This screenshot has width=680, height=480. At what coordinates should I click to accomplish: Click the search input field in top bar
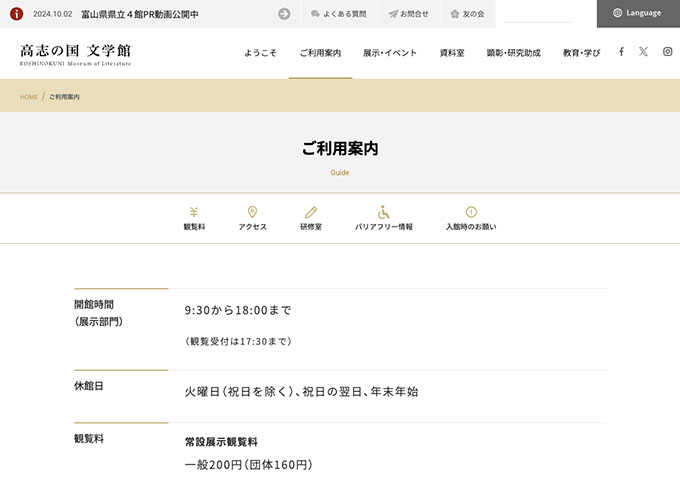pos(538,14)
